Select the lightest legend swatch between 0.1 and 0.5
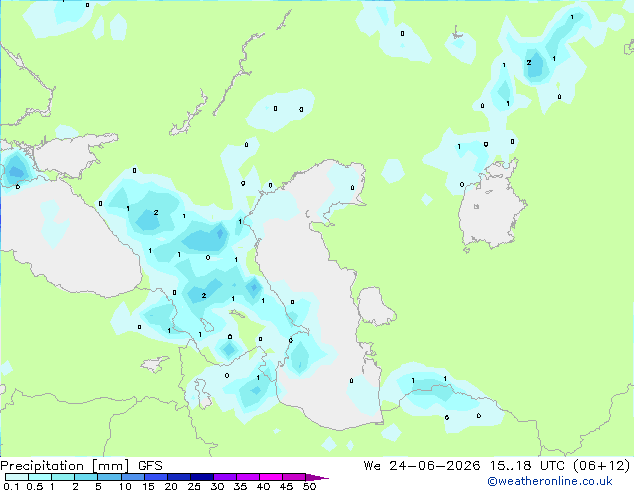 17,477
